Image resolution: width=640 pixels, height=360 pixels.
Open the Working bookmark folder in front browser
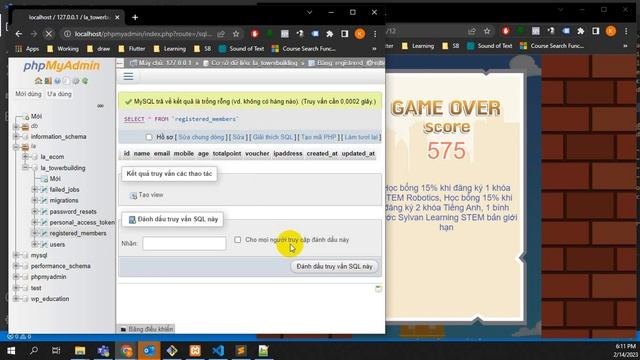(x=63, y=49)
